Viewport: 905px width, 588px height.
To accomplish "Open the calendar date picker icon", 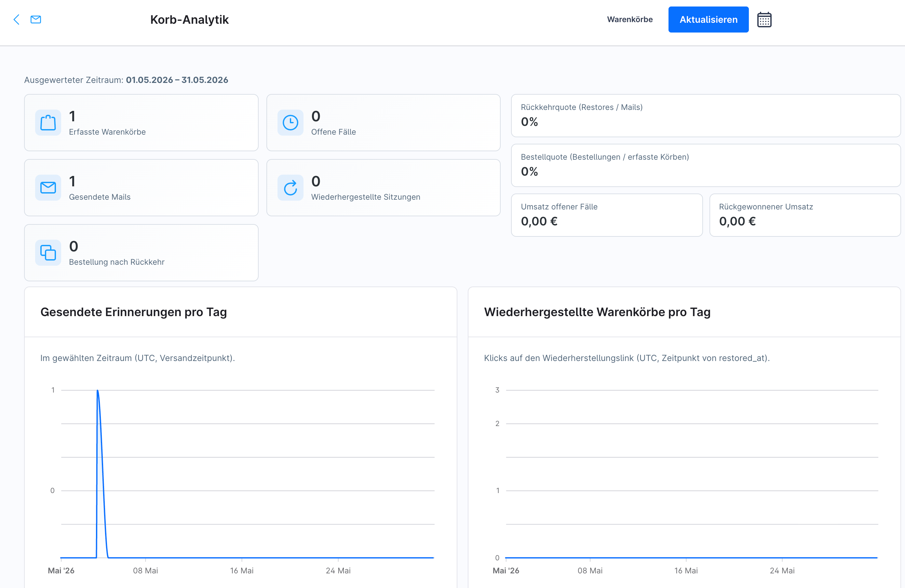I will click(x=764, y=20).
